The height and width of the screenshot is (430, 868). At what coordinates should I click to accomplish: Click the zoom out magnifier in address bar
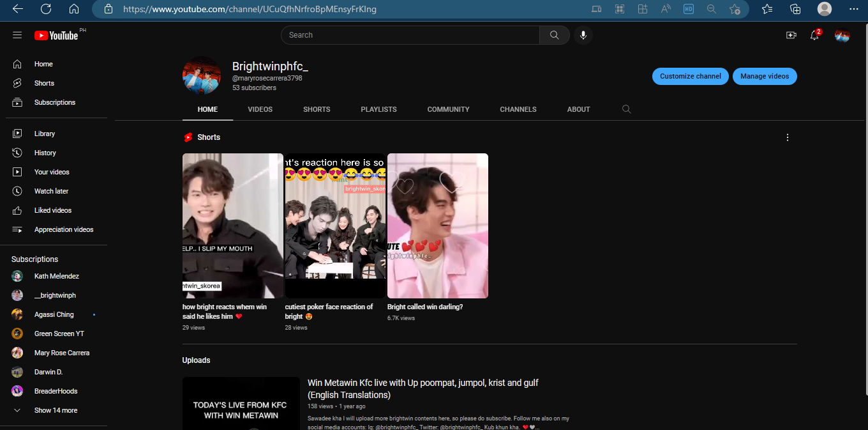click(x=712, y=9)
